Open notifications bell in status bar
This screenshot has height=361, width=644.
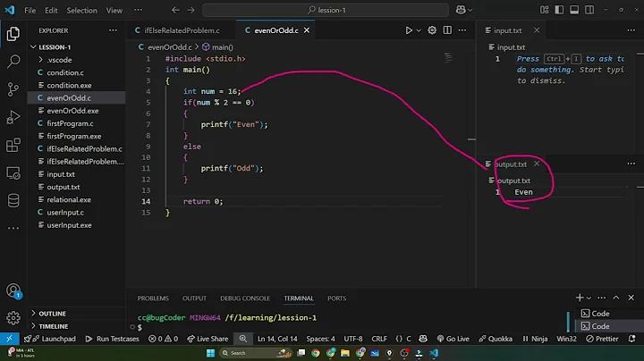click(x=631, y=339)
